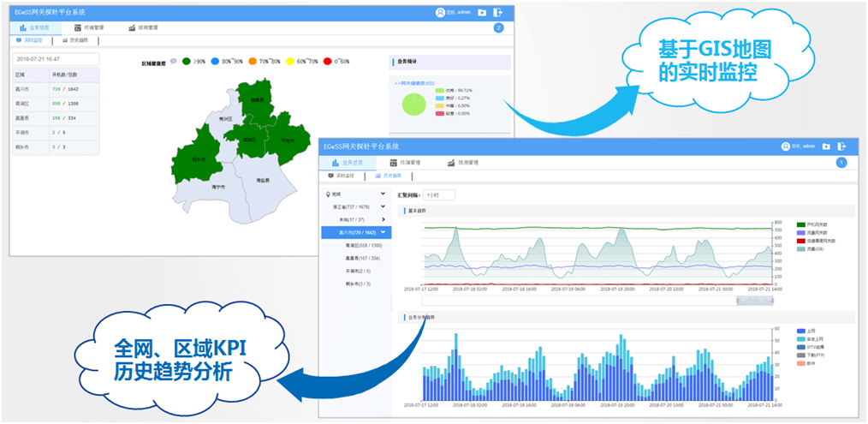
Task: Open the folder icon in the back window header
Action: [482, 12]
